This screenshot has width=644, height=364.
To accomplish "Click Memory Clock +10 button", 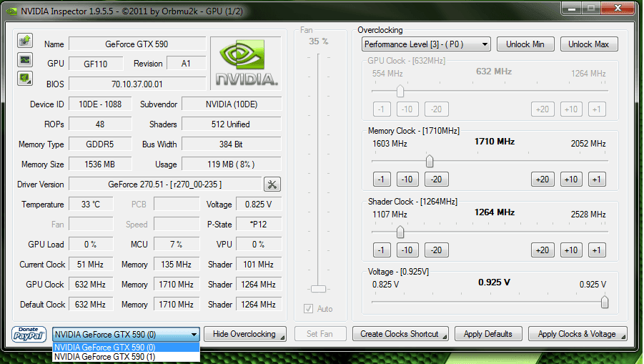I will click(571, 179).
